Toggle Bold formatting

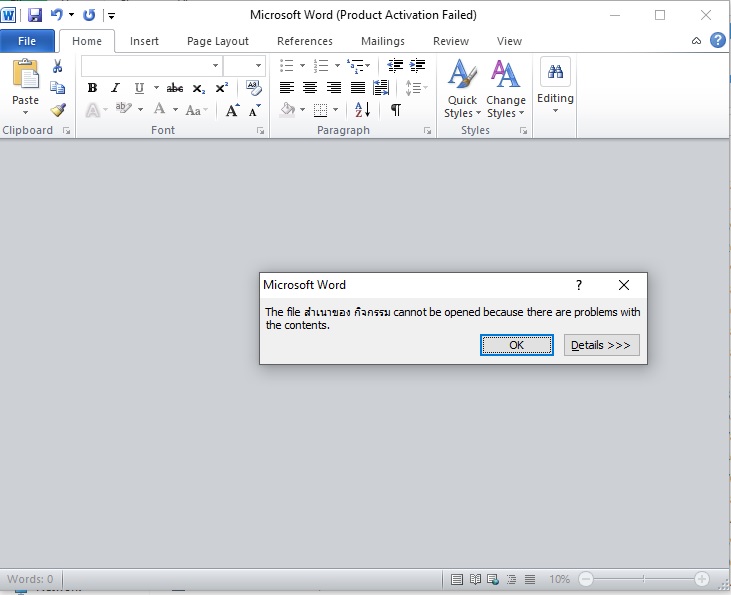92,88
